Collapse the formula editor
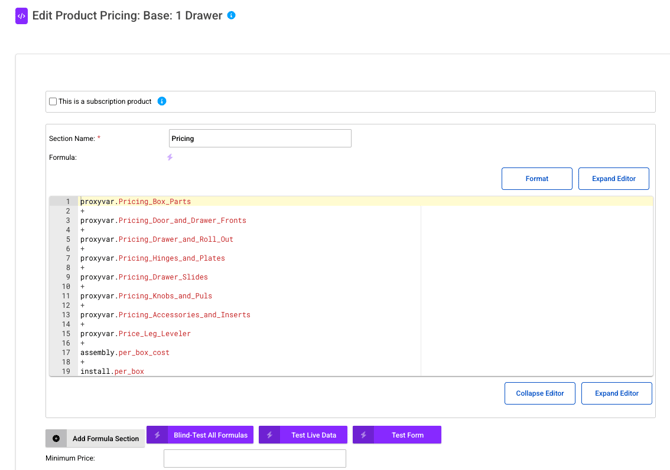Screen dimensions: 670x470 click(x=539, y=393)
